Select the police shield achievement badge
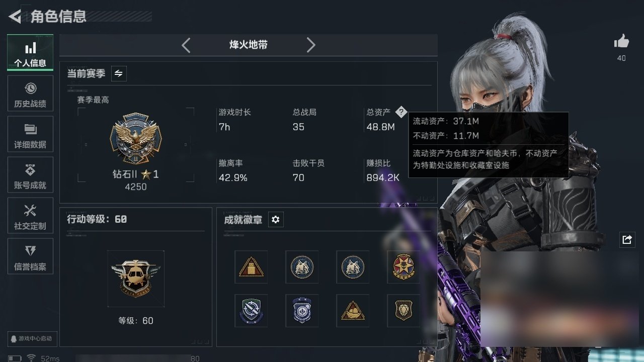 [302, 311]
